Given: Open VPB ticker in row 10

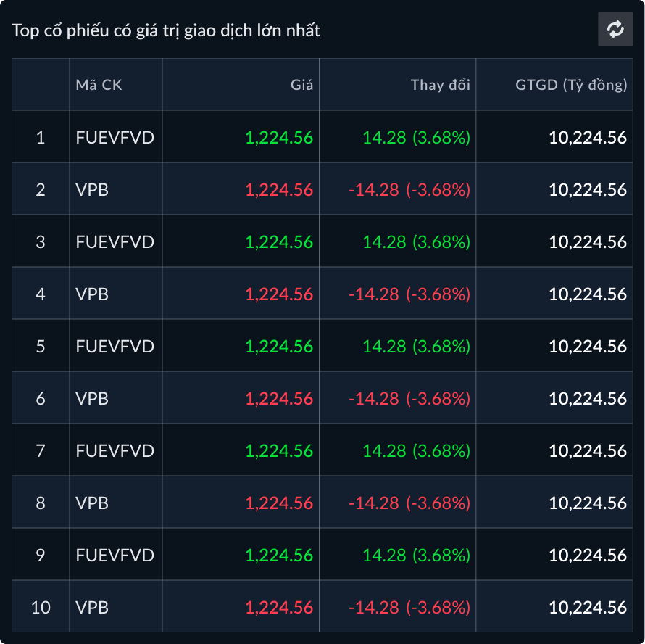Looking at the screenshot, I should [x=92, y=607].
